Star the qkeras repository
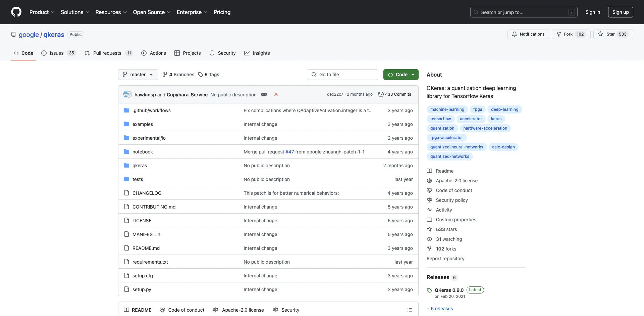 point(613,34)
